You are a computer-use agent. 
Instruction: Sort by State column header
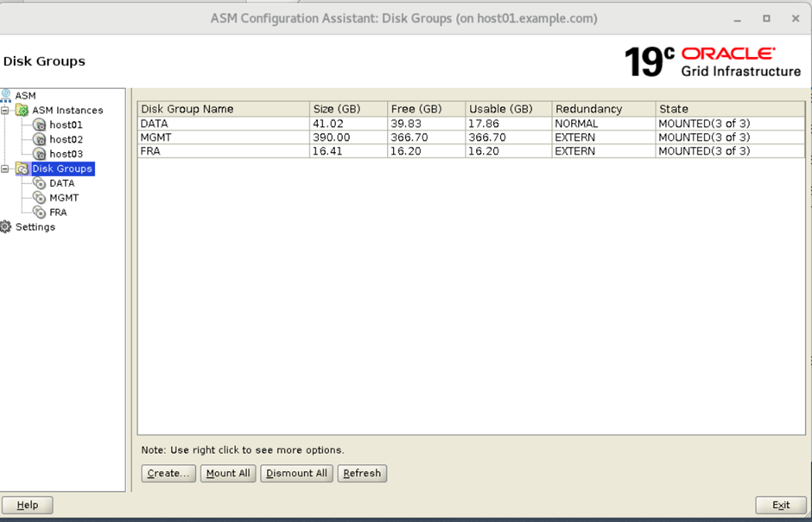click(x=730, y=109)
